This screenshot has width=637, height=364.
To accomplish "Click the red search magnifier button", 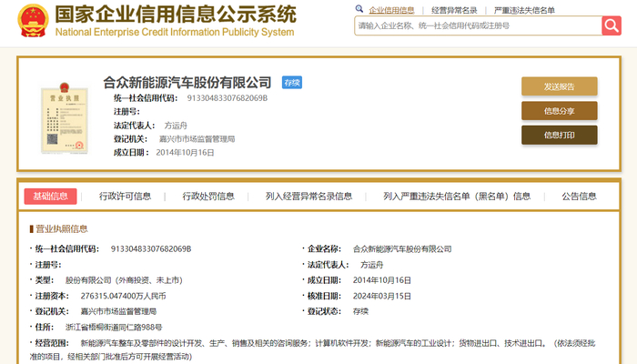I will click(612, 25).
